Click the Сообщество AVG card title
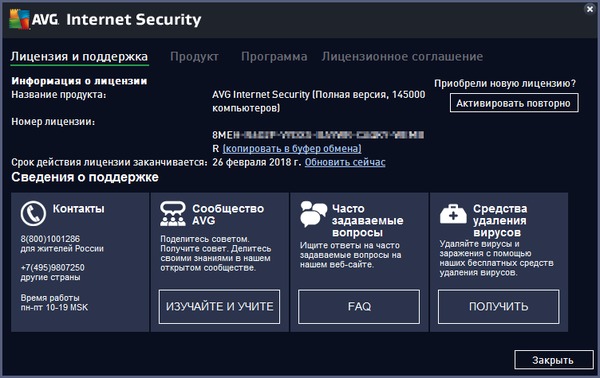Screen dimensions: 600x378 228,214
